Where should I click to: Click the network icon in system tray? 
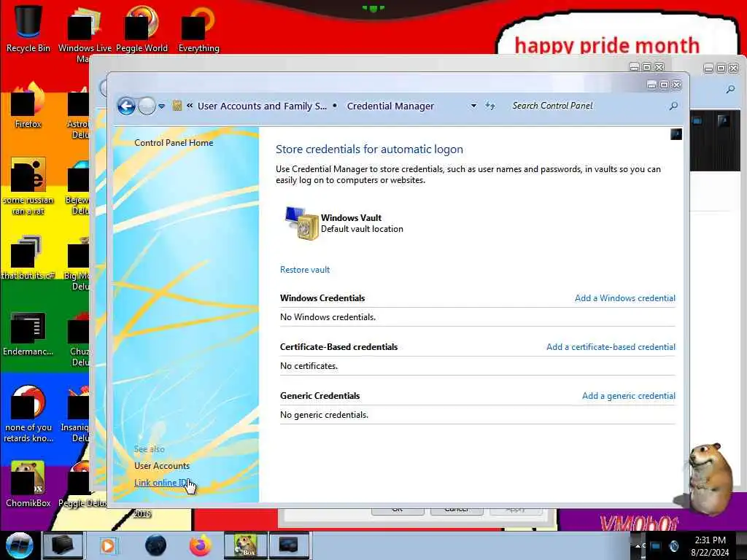click(x=656, y=546)
